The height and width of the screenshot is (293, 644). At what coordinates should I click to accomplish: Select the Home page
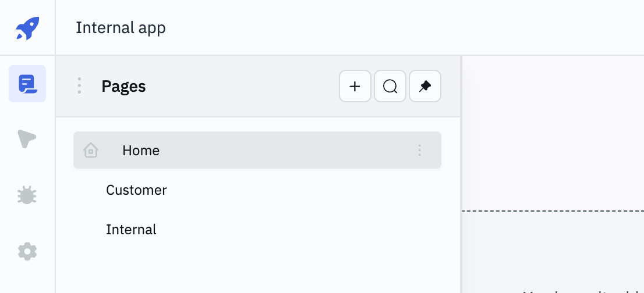[141, 151]
